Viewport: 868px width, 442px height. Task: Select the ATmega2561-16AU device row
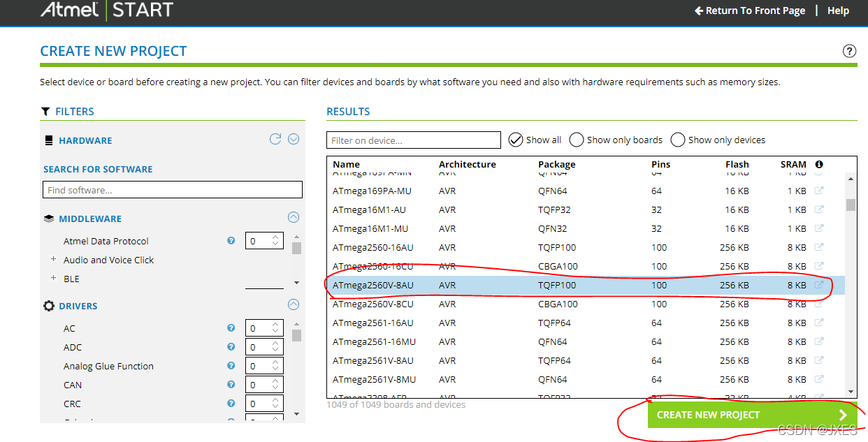pos(586,323)
